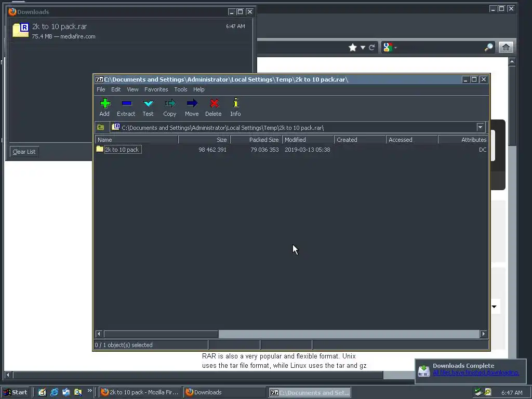Click the red Delete toolbar icon
Viewport: 532px width, 399px height.
point(214,103)
